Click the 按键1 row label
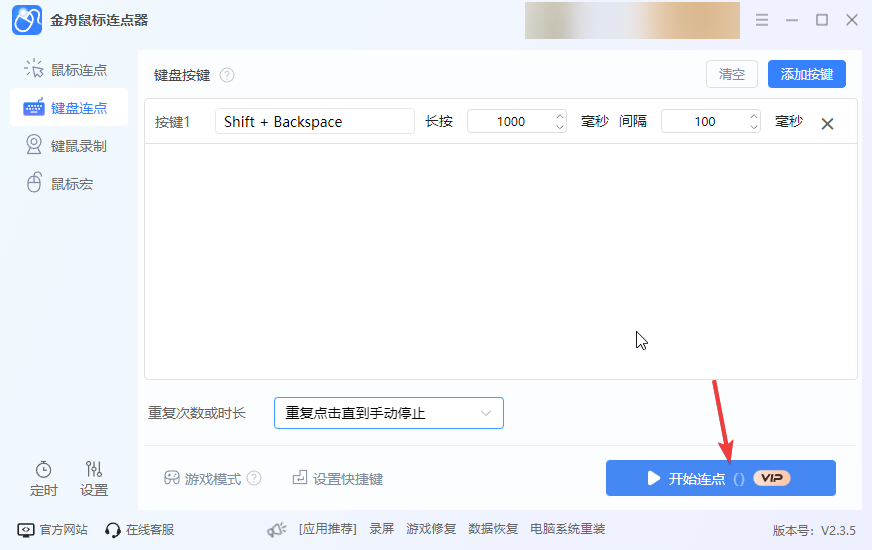872x550 pixels. coord(172,122)
